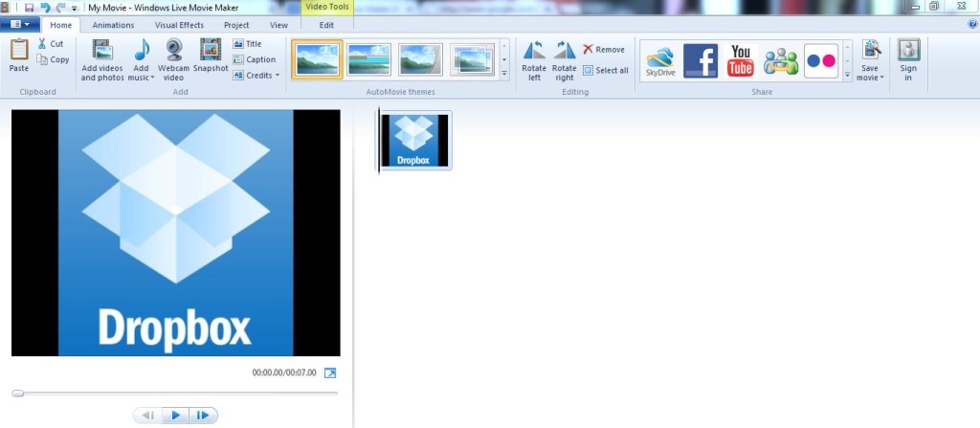This screenshot has height=428, width=980.
Task: Upload the movie to YouTube
Action: coord(741,60)
